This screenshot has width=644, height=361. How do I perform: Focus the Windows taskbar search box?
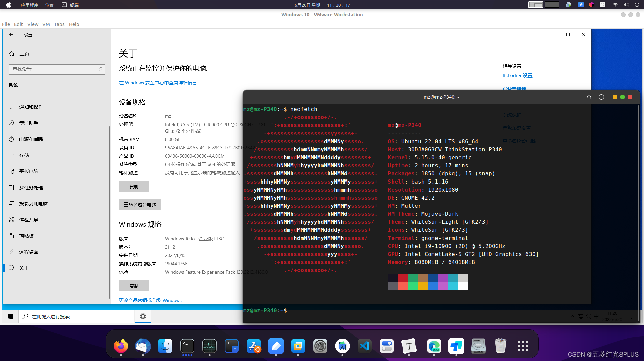[x=76, y=316]
